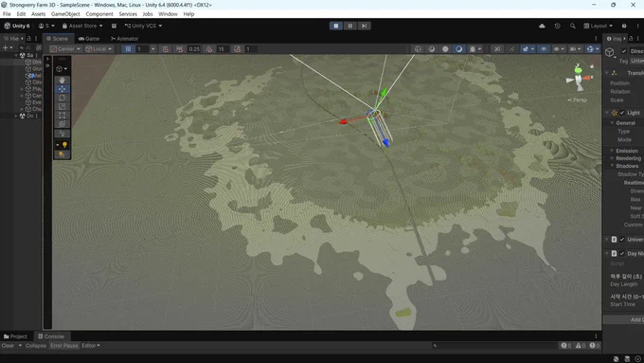Viewport: 644px width, 363px height.
Task: Switch to the Animator tab
Action: (124, 39)
